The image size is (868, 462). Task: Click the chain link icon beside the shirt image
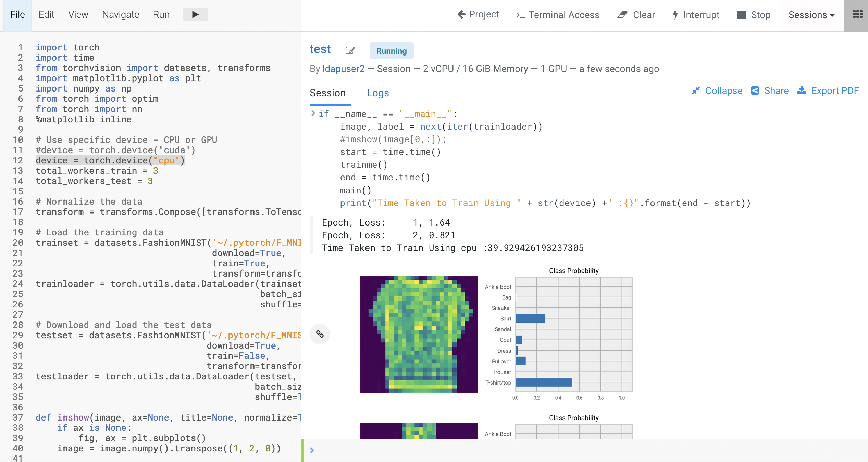320,334
